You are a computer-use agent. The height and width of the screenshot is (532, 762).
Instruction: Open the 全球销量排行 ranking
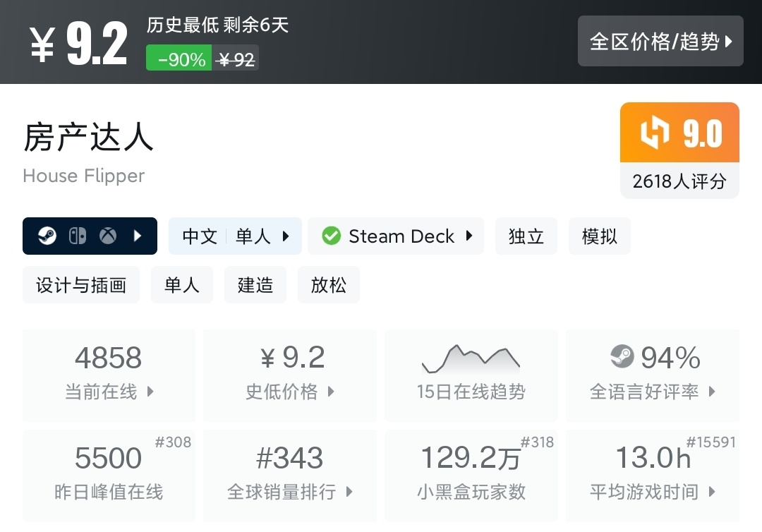coord(289,474)
